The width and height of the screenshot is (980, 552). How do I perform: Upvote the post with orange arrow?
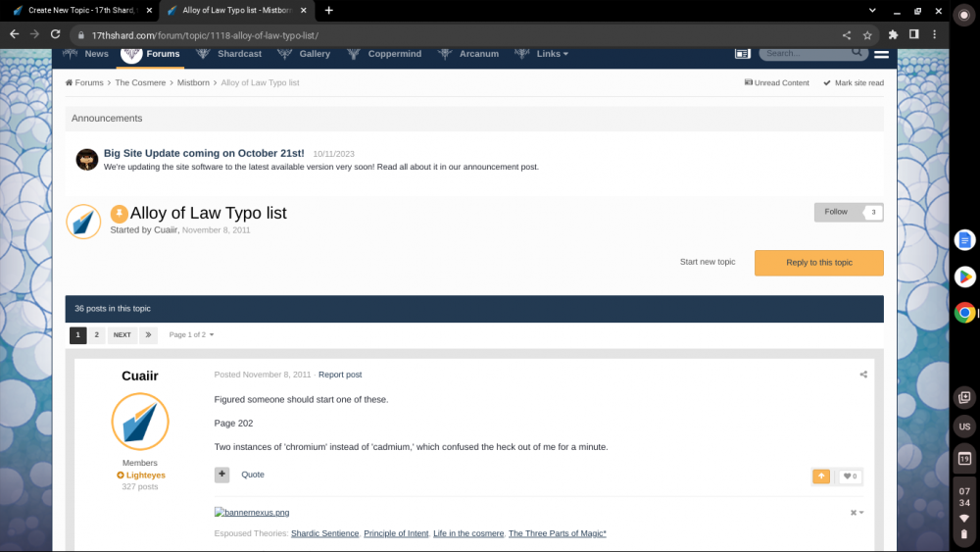click(x=821, y=477)
